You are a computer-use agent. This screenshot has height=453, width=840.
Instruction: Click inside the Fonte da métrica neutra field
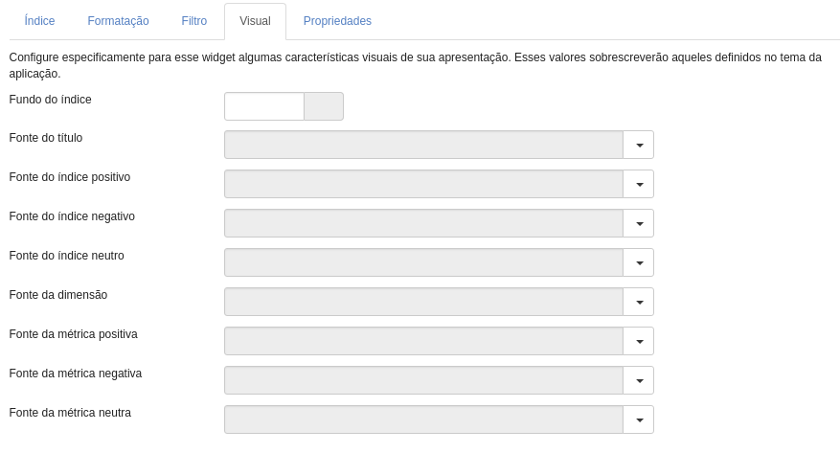pyautogui.click(x=424, y=419)
